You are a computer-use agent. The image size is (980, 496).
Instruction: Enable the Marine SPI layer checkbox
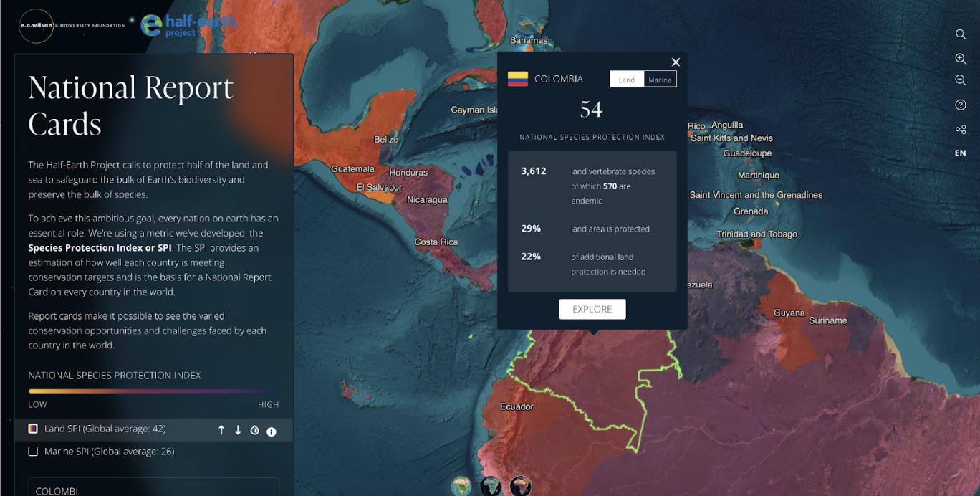pos(33,452)
